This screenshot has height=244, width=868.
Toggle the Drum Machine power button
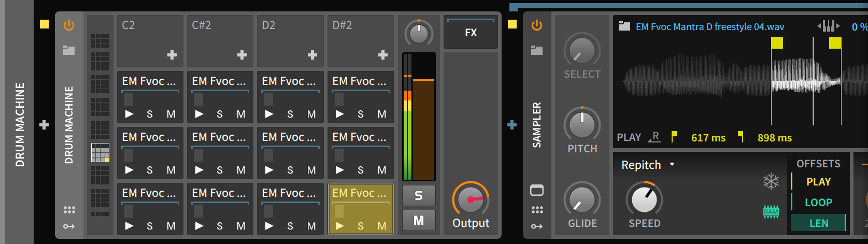69,25
